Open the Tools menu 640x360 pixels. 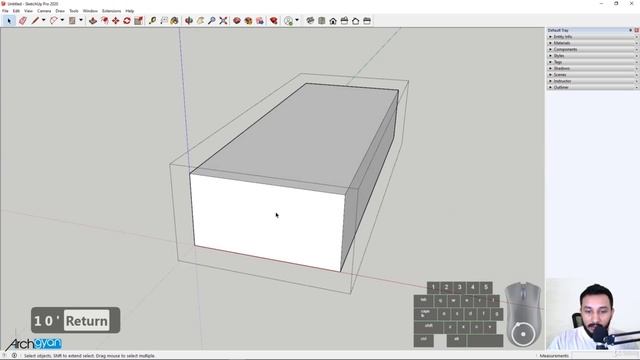tap(74, 11)
